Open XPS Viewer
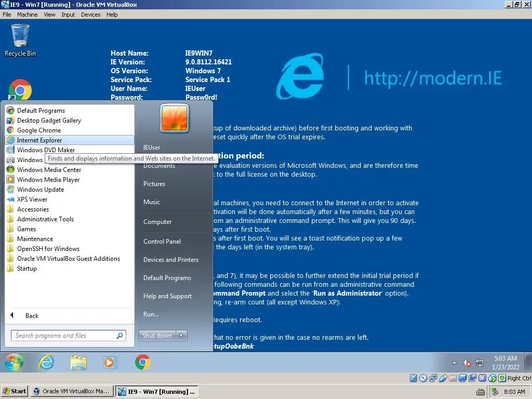Viewport: 532px width, 399px height. pos(70,199)
